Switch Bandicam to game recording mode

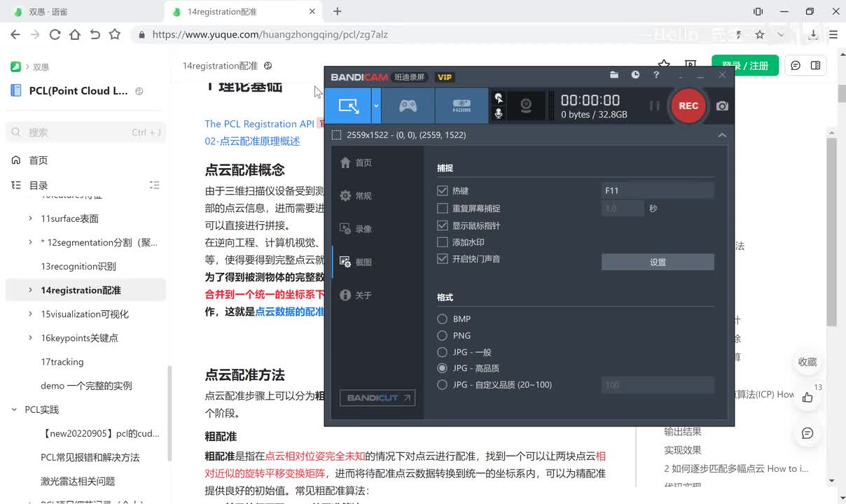pos(408,106)
